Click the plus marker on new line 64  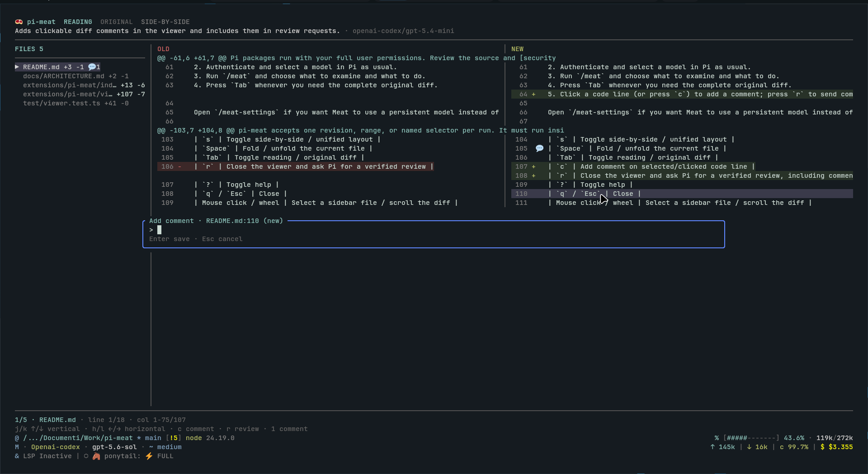pos(533,94)
